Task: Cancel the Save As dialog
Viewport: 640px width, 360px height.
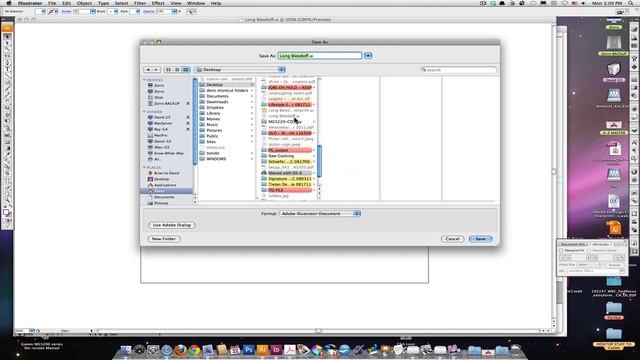Action: [452, 239]
